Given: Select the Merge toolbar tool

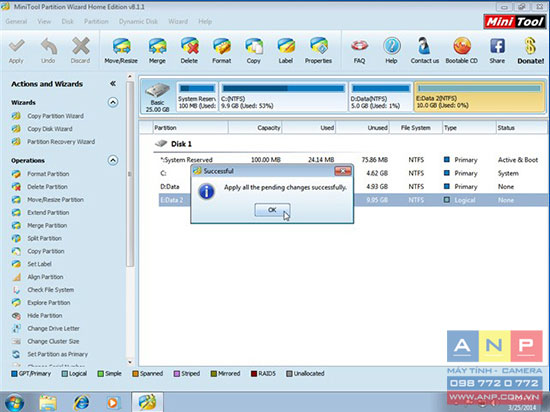Looking at the screenshot, I should click(157, 51).
